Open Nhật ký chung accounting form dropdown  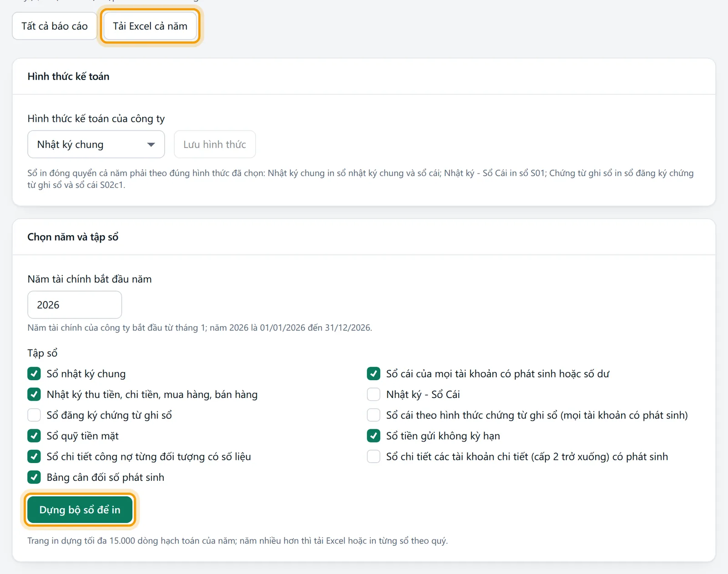pos(96,144)
